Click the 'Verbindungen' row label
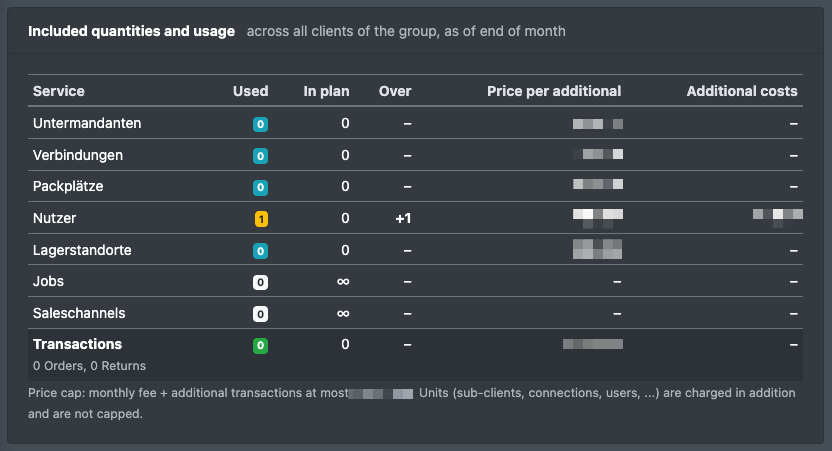832x451 pixels. coord(78,155)
